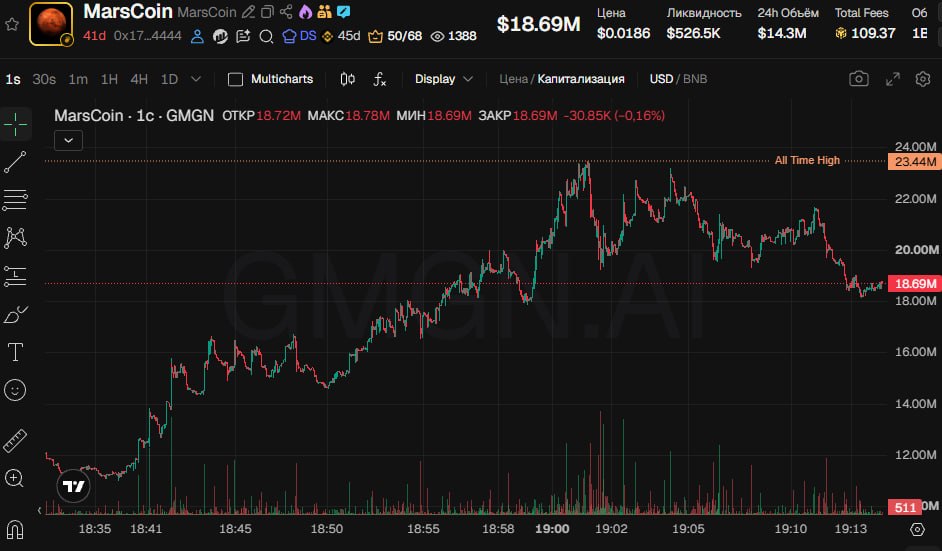Open time axis settings gear icon
Image resolution: width=942 pixels, height=551 pixels.
tap(917, 529)
